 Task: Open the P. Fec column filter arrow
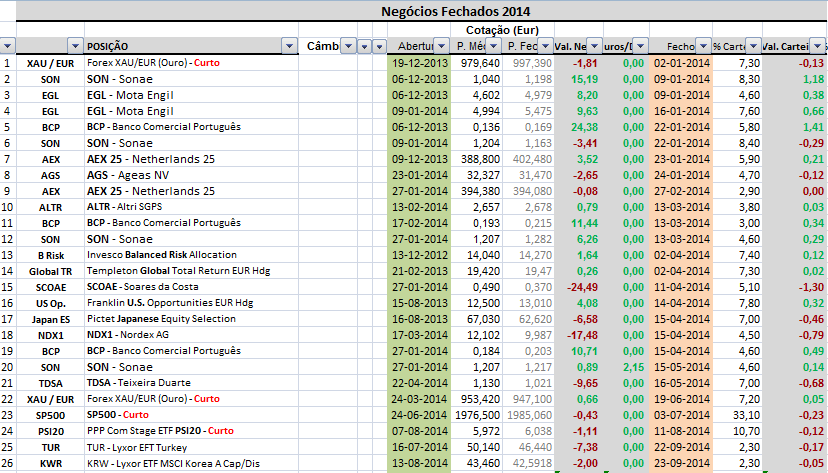(x=545, y=46)
